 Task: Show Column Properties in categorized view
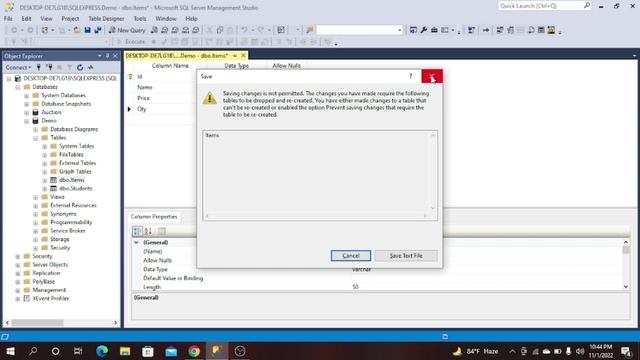pos(138,231)
